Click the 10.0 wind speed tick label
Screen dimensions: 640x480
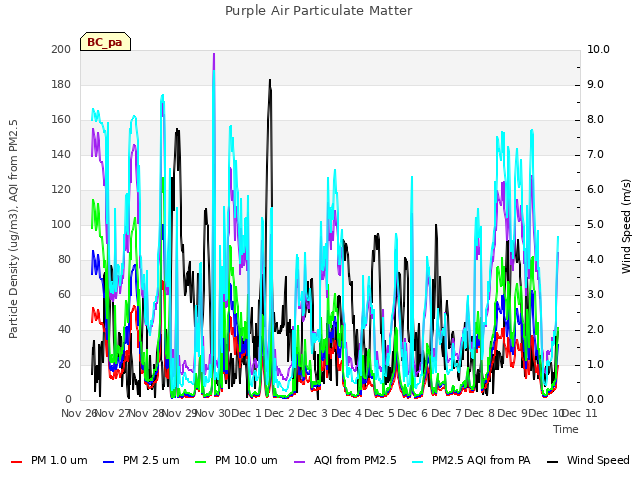pyautogui.click(x=598, y=49)
